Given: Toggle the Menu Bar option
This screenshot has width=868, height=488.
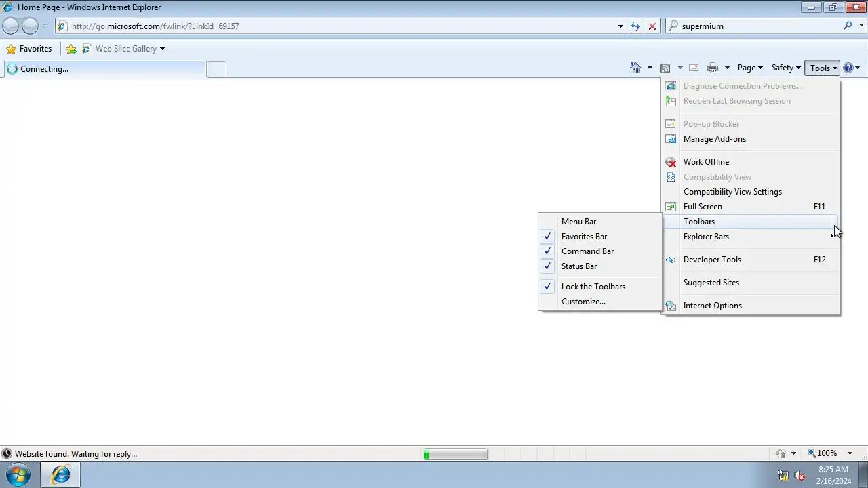Looking at the screenshot, I should click(600, 222).
